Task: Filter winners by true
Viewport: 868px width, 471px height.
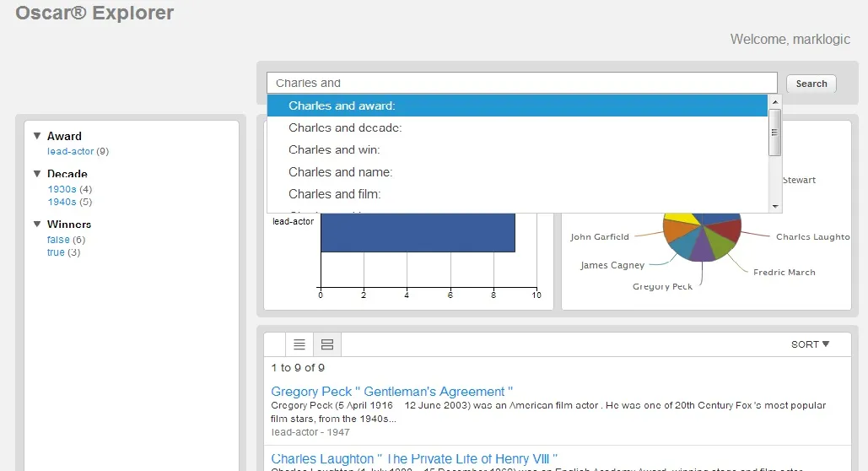Action: [56, 252]
